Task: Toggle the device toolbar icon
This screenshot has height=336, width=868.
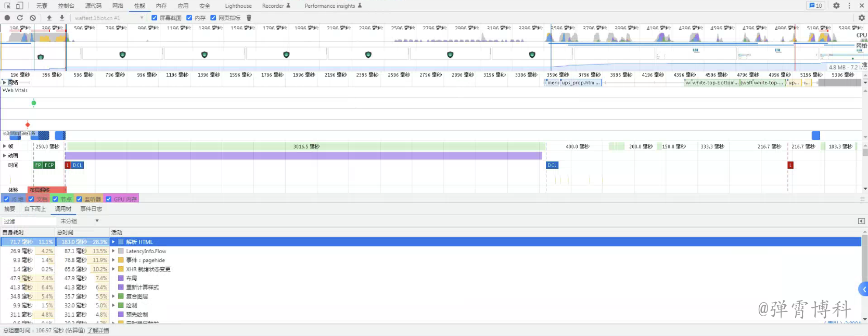Action: tap(19, 6)
